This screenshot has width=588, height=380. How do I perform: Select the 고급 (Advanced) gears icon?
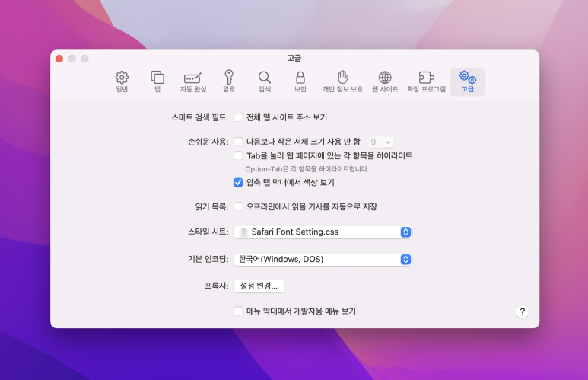click(x=468, y=81)
